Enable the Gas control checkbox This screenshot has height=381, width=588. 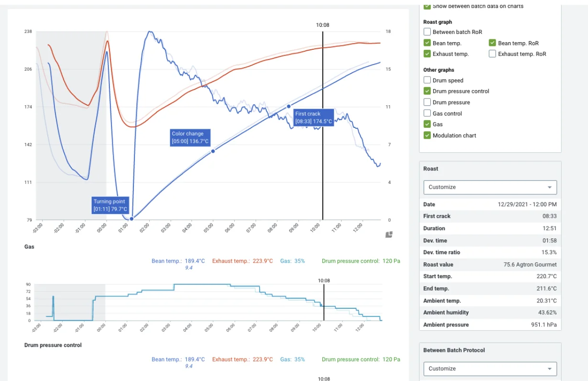click(x=427, y=113)
